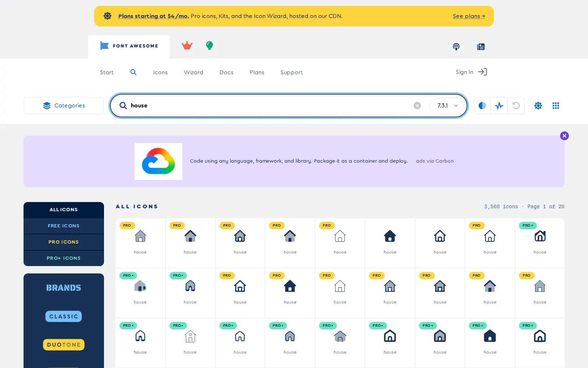588x368 pixels.
Task: Click the reset rotate arrow button
Action: click(x=516, y=106)
